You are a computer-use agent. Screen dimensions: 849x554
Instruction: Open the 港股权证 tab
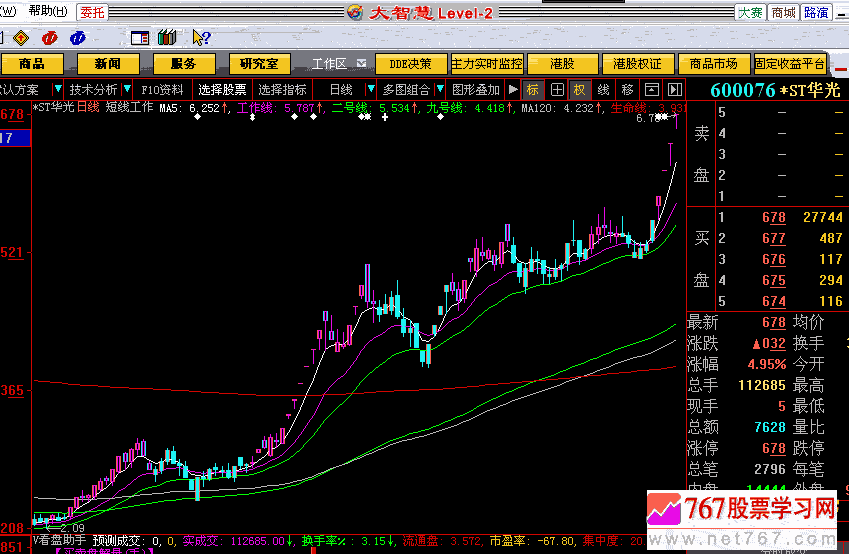(x=638, y=64)
